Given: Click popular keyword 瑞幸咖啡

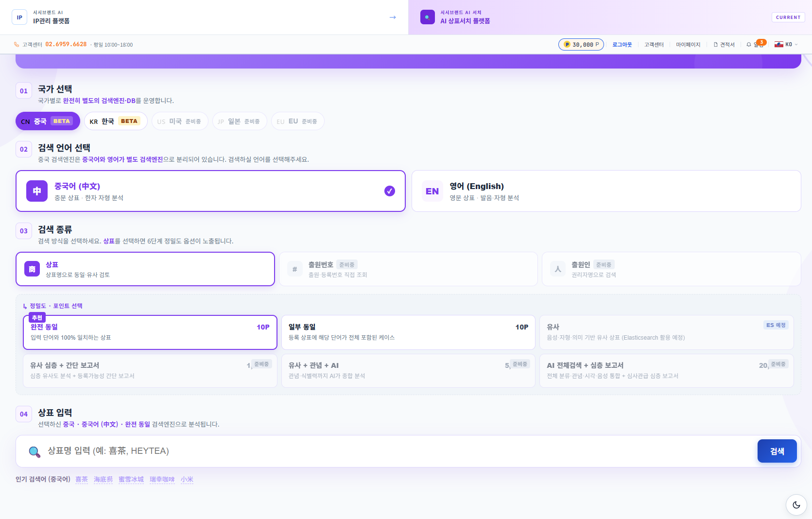Looking at the screenshot, I should click(x=162, y=480).
